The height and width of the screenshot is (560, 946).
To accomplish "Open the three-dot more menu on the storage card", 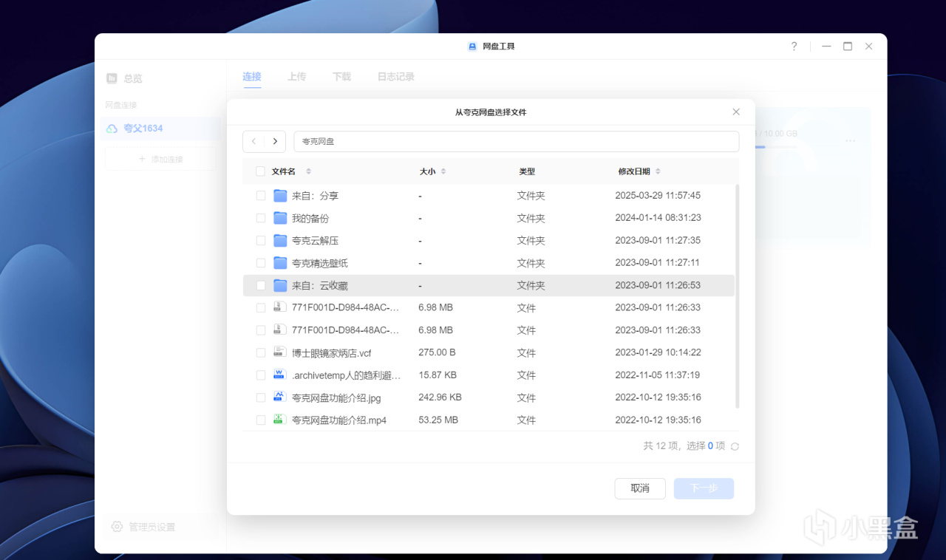I will coord(850,140).
